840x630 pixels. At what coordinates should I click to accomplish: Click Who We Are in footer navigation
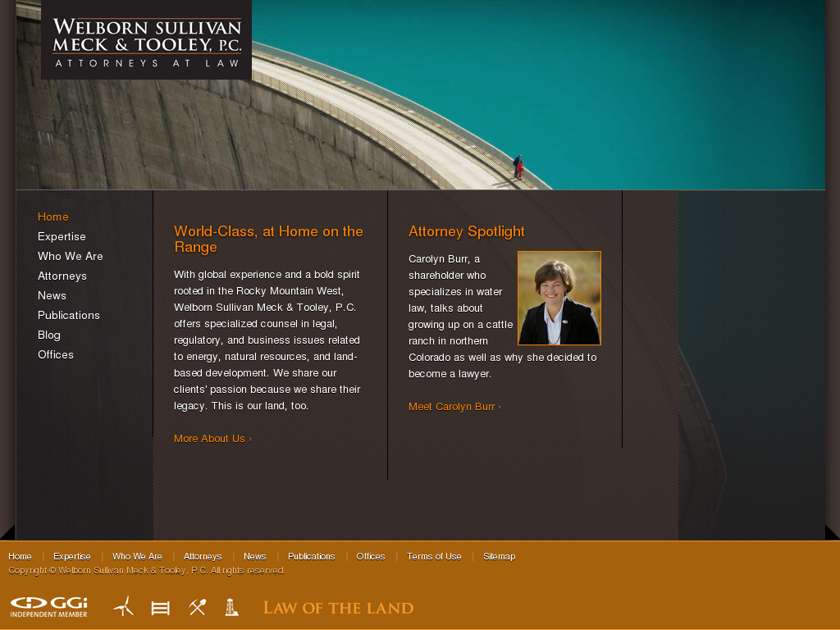(137, 557)
